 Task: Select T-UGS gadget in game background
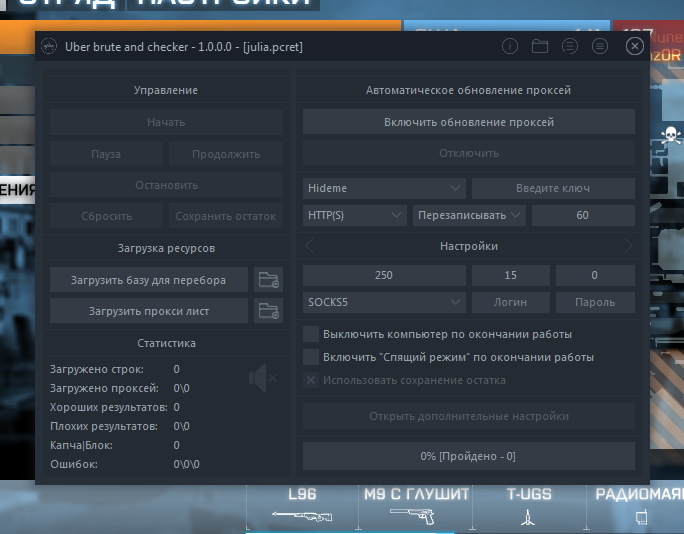529,506
